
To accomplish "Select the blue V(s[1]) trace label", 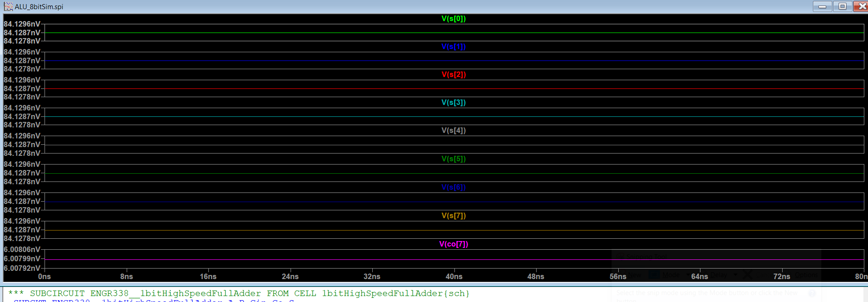I will click(x=454, y=47).
